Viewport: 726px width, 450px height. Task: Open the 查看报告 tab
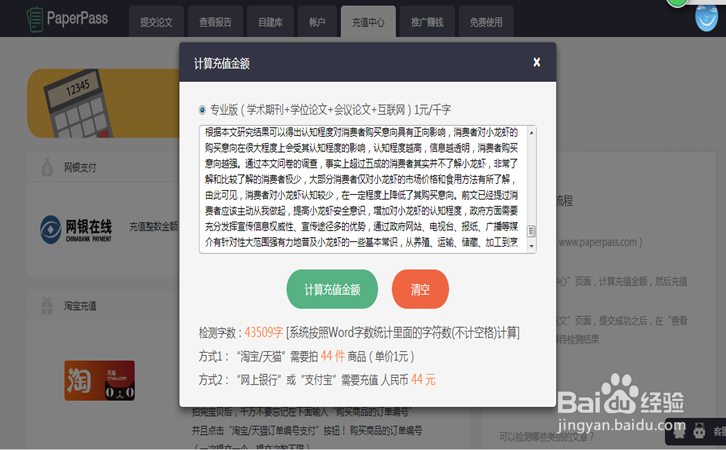coord(215,22)
